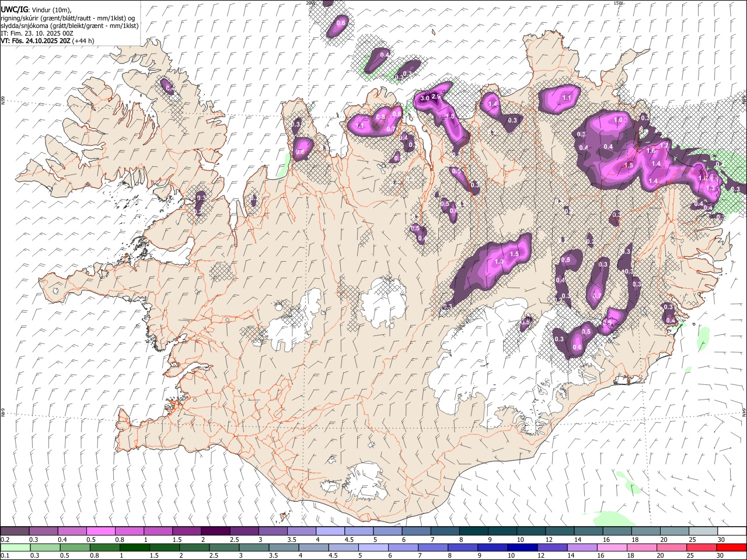Click the 'slydda/snjókoma' legend description line
The image size is (747, 560).
(x=69, y=26)
